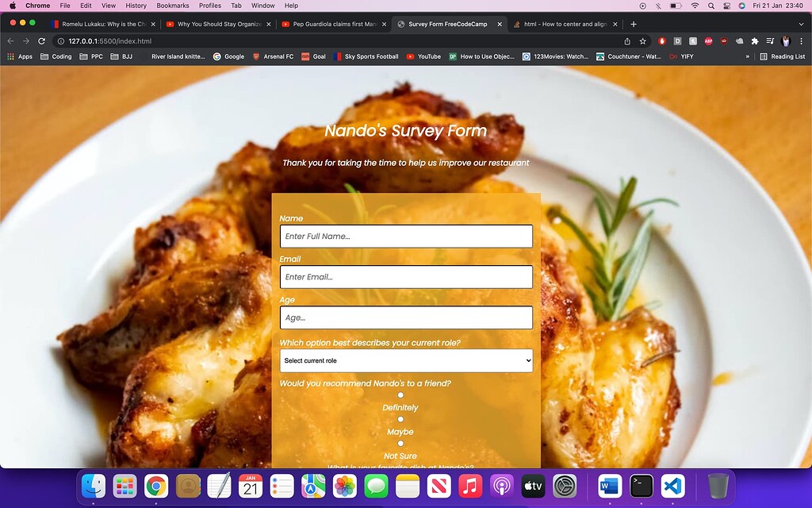
Task: Open Photos app from the Dock
Action: [x=344, y=487]
